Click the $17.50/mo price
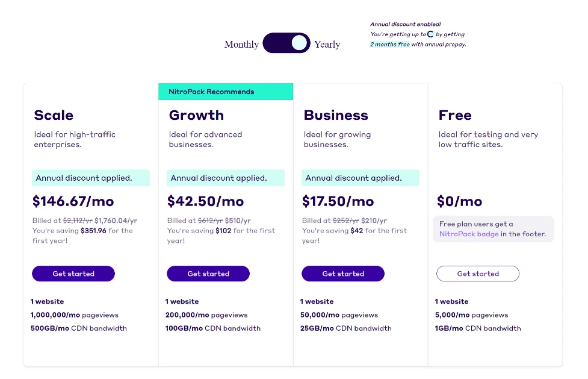This screenshot has width=588, height=379. pos(338,201)
